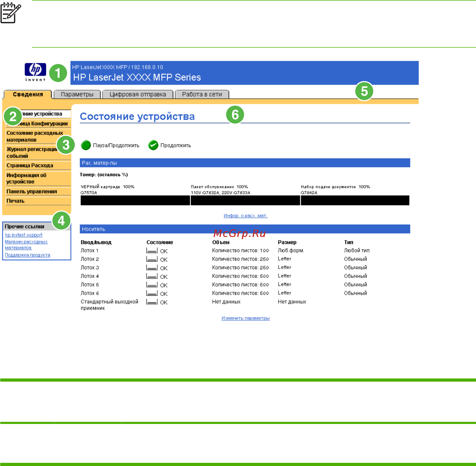
Task: Click the tray status icon for Лоток 2
Action: (152, 259)
